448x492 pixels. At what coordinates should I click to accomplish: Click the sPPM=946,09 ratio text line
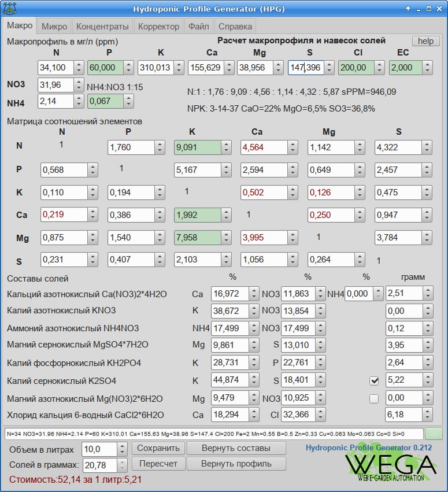292,91
